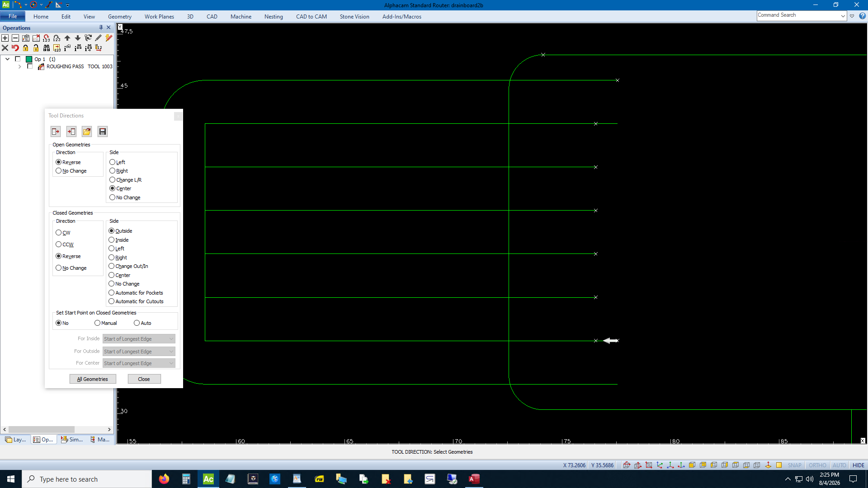Click the expand all operations plus icon
This screenshot has width=868, height=488.
pos(5,38)
